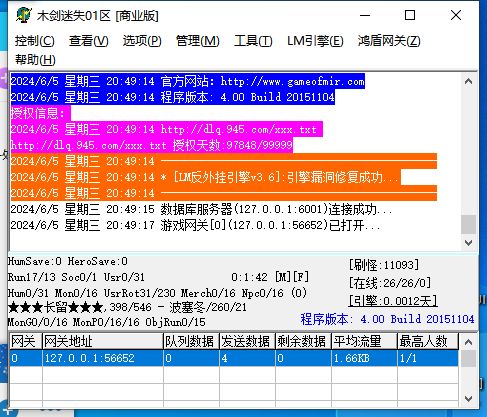Open the 管理(M) menu
This screenshot has height=417, width=487.
(198, 41)
